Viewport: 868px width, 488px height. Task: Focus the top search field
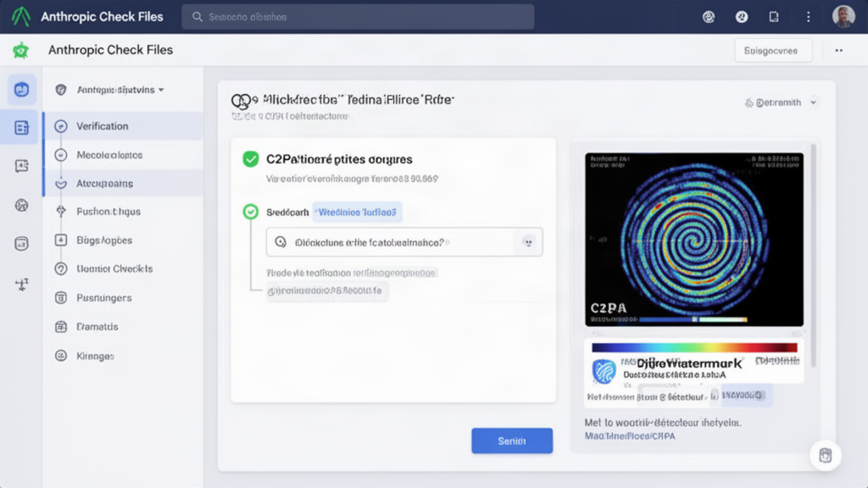click(x=358, y=17)
